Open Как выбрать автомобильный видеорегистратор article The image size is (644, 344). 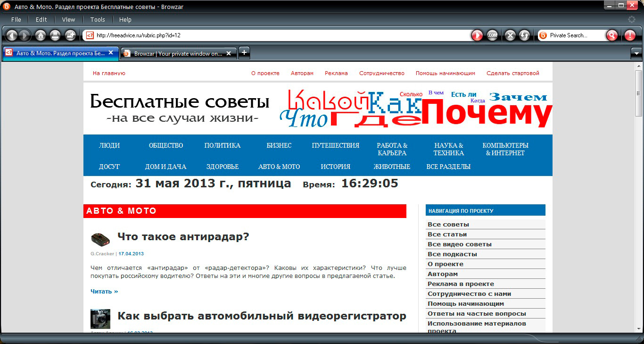click(262, 316)
